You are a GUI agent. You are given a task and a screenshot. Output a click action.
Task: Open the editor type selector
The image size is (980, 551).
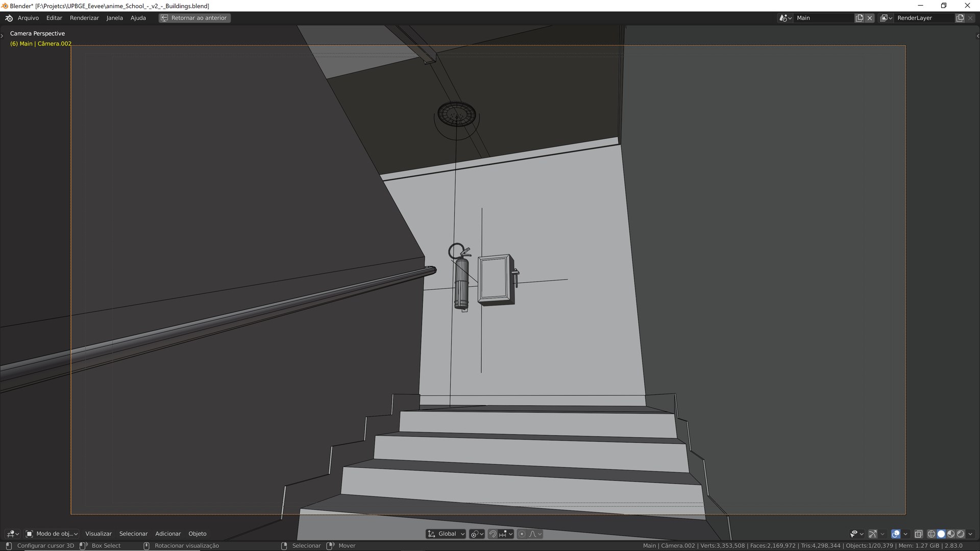[13, 534]
